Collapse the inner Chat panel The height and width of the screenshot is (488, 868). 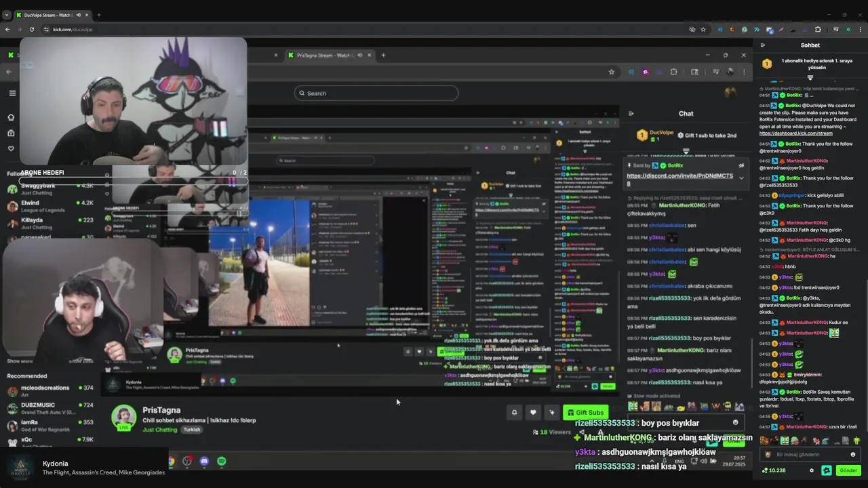pyautogui.click(x=631, y=114)
